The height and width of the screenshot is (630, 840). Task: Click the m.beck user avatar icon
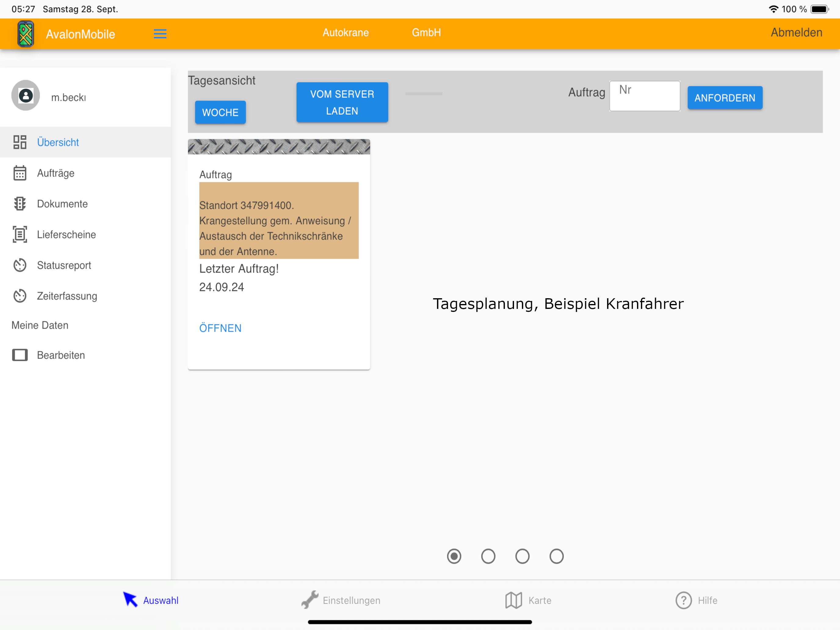25,95
